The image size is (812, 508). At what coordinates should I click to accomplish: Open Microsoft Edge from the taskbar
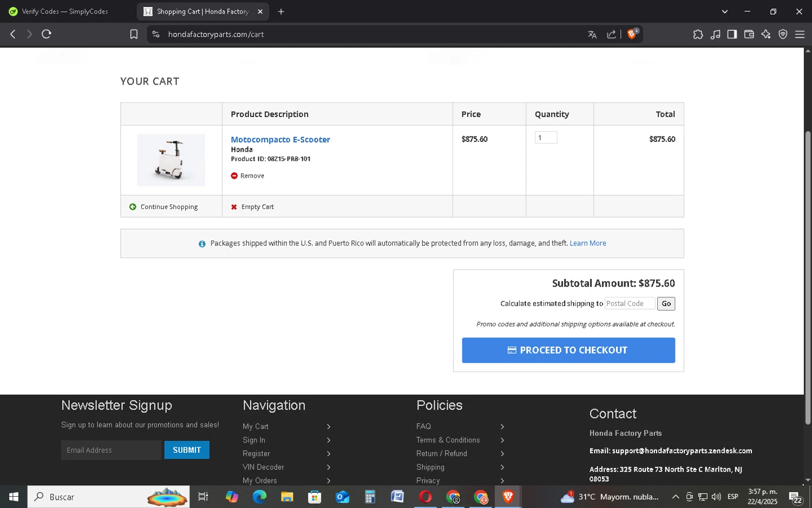click(x=259, y=497)
